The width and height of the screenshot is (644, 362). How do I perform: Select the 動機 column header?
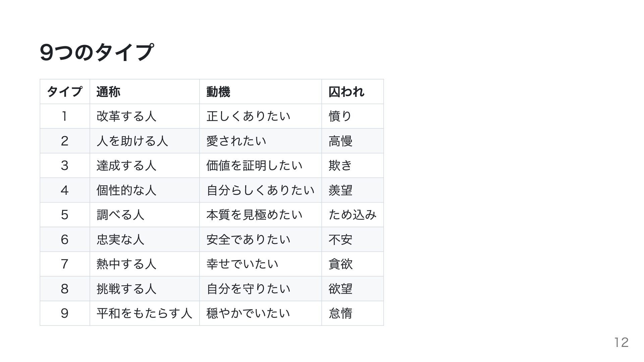tap(218, 92)
